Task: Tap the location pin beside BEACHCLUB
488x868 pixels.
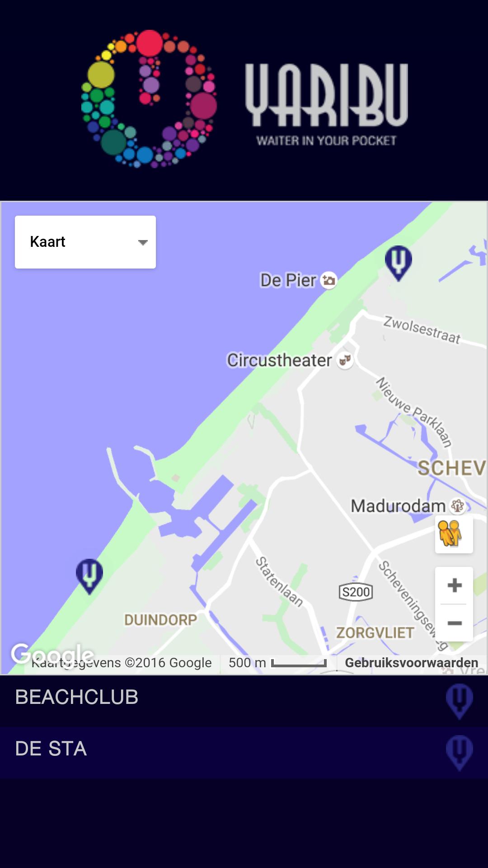Action: pyautogui.click(x=459, y=702)
